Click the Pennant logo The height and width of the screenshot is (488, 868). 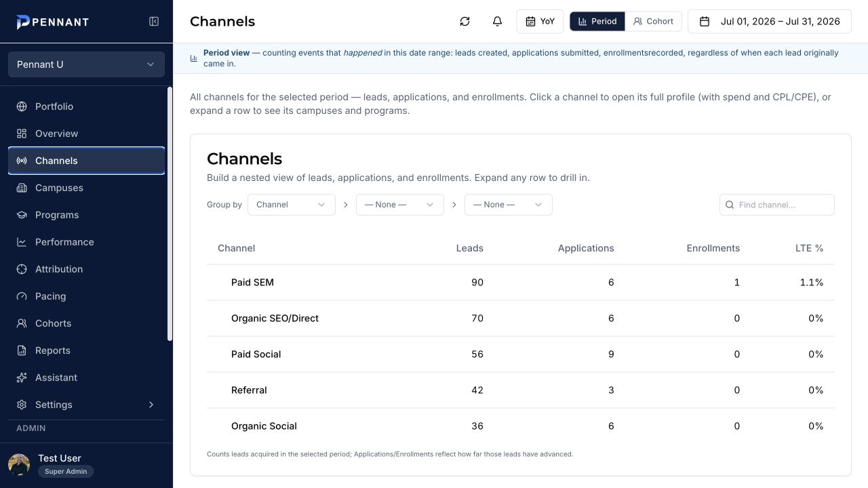53,22
